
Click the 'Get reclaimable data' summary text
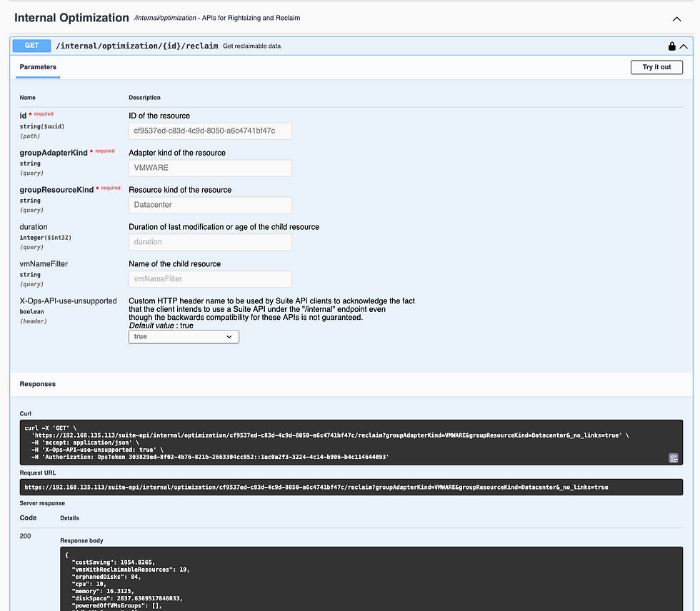(251, 46)
